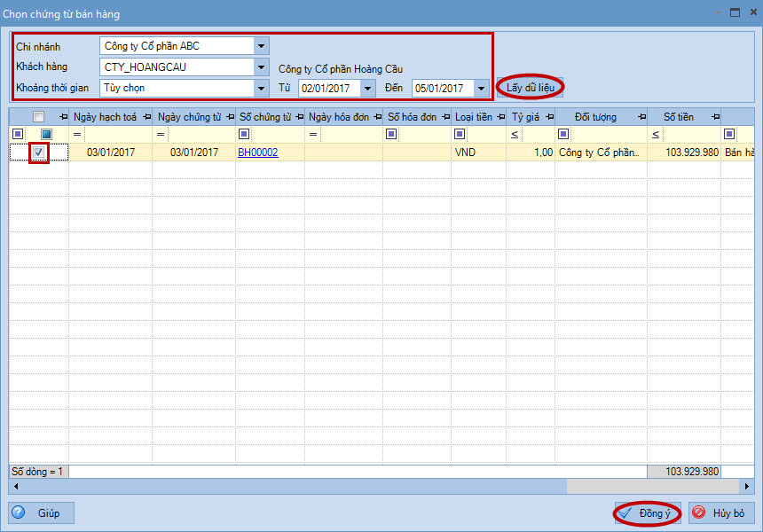Click the pin icon in Đối tượng header
Screen dimensions: 763x532
click(x=640, y=117)
